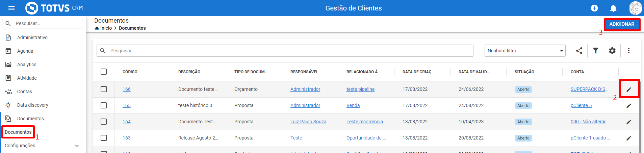The image size is (644, 153).
Task: Select the checkbox for document 165
Action: [x=104, y=105]
